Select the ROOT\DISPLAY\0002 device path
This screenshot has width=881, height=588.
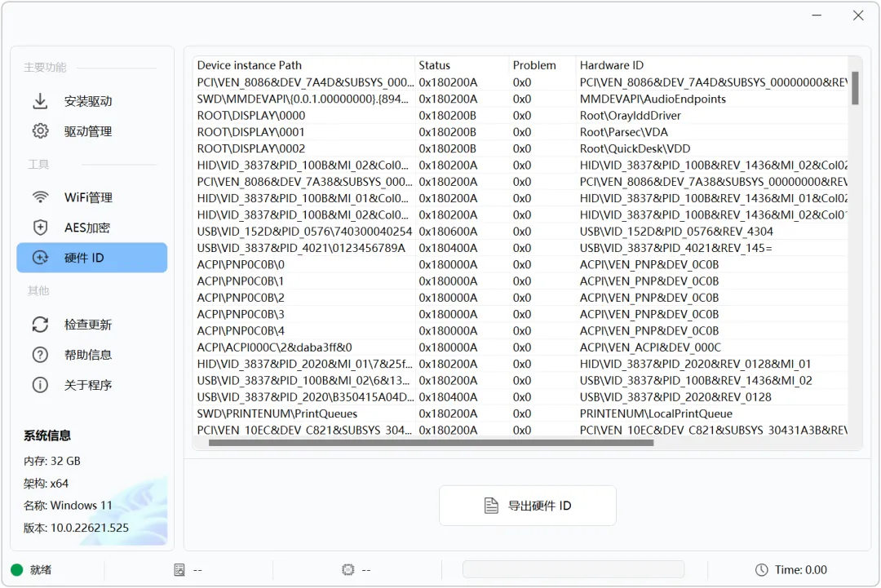(251, 148)
